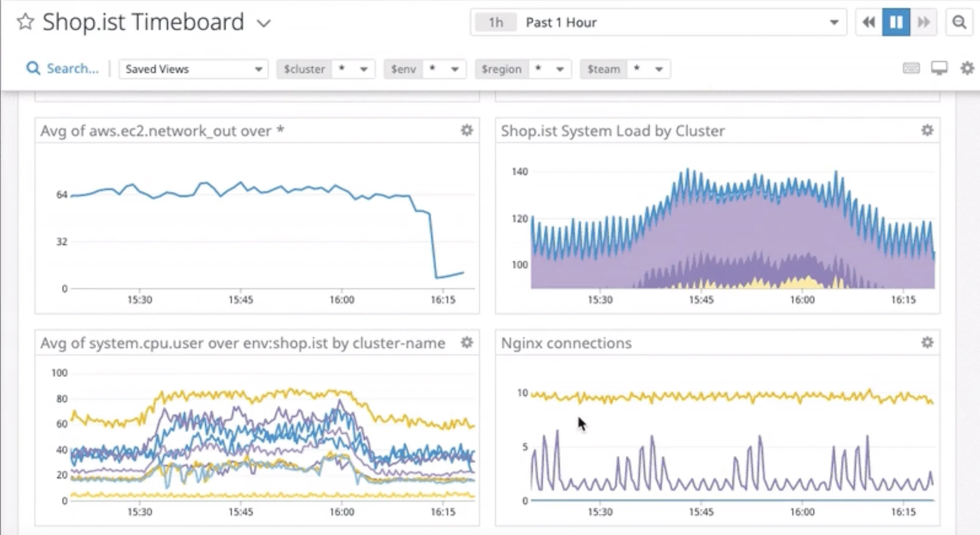Fast-forward the timeboard time range
This screenshot has width=980, height=535.
pyautogui.click(x=924, y=22)
